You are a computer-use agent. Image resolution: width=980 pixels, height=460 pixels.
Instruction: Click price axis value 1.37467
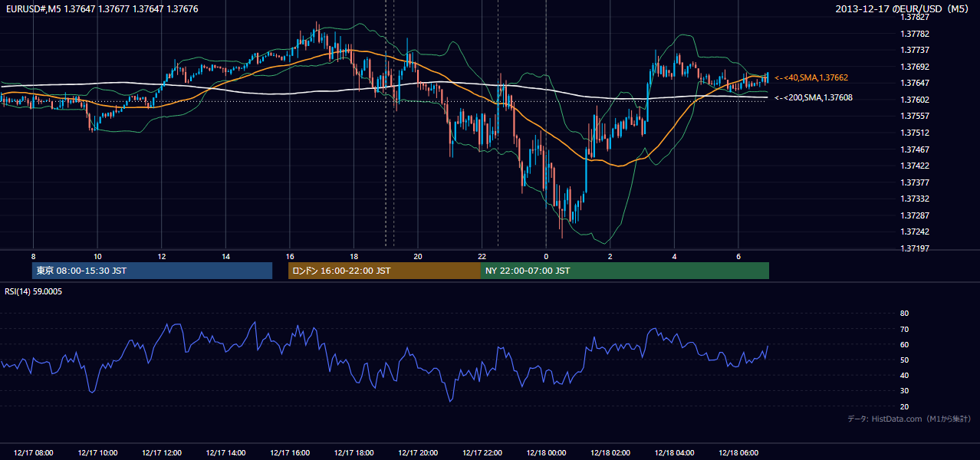[914, 149]
